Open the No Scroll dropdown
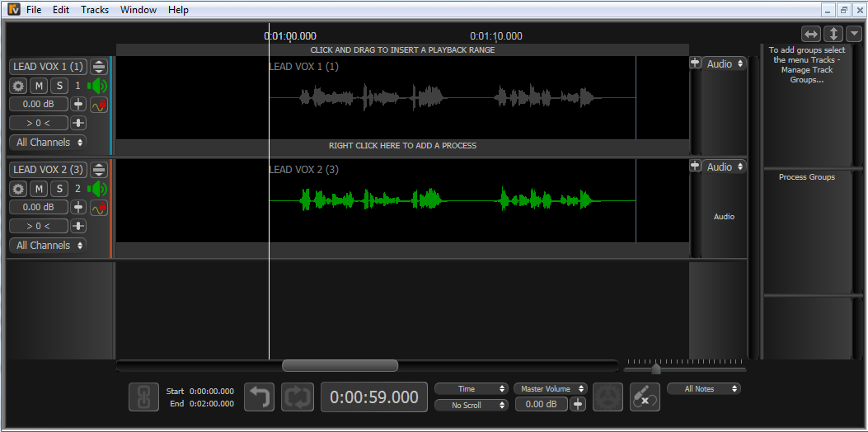 [x=472, y=405]
